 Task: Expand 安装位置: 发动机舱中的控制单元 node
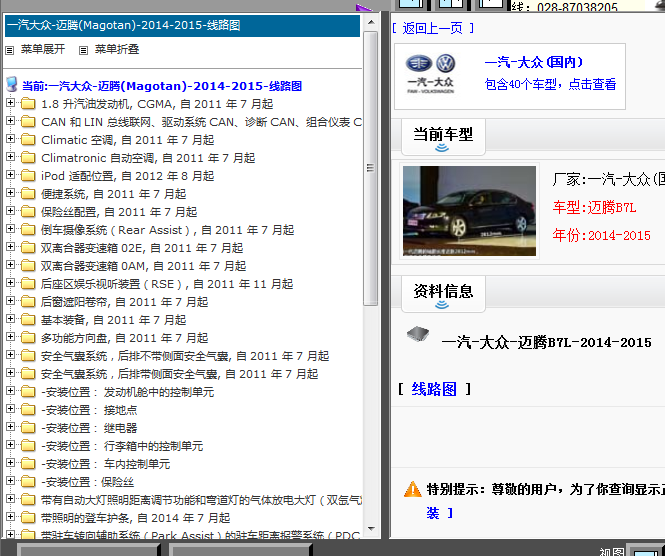pyautogui.click(x=11, y=391)
